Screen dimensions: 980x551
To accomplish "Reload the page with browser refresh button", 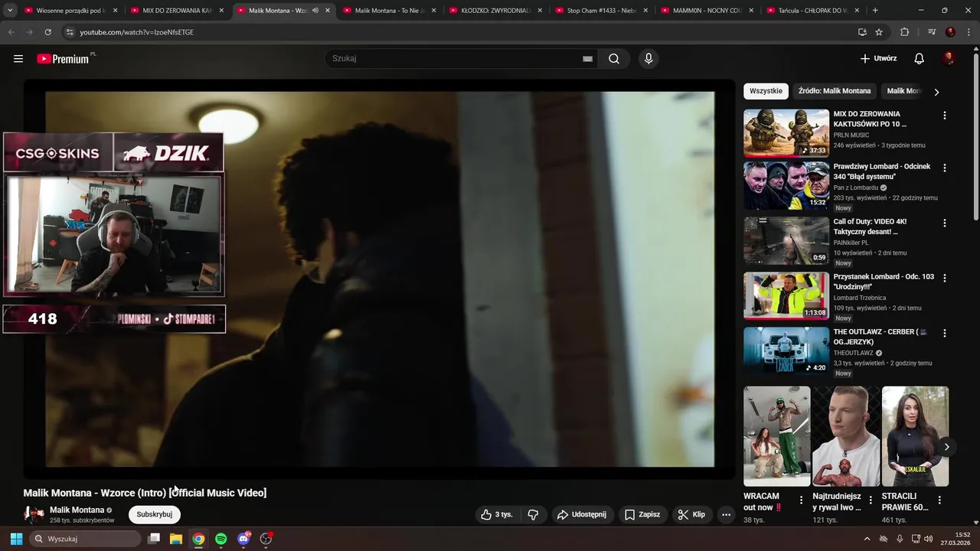I will (48, 32).
